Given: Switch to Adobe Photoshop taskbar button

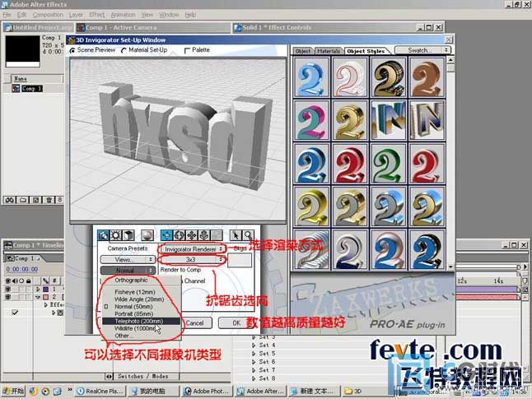Looking at the screenshot, I should (206, 392).
